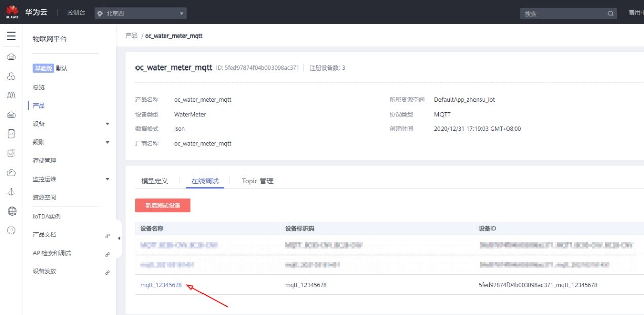Viewport: 644px width, 315px height.
Task: Click 设备名称 column header
Action: (153, 229)
